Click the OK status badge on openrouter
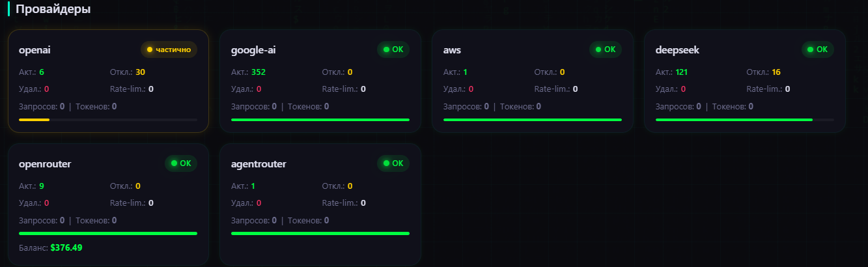Viewport: 868px width, 267px height. click(181, 163)
